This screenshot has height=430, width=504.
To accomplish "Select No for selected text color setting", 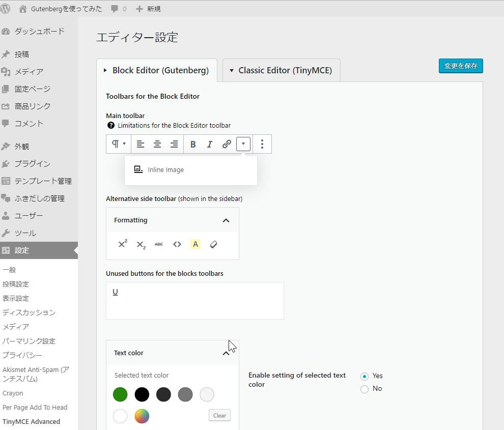I will [364, 389].
